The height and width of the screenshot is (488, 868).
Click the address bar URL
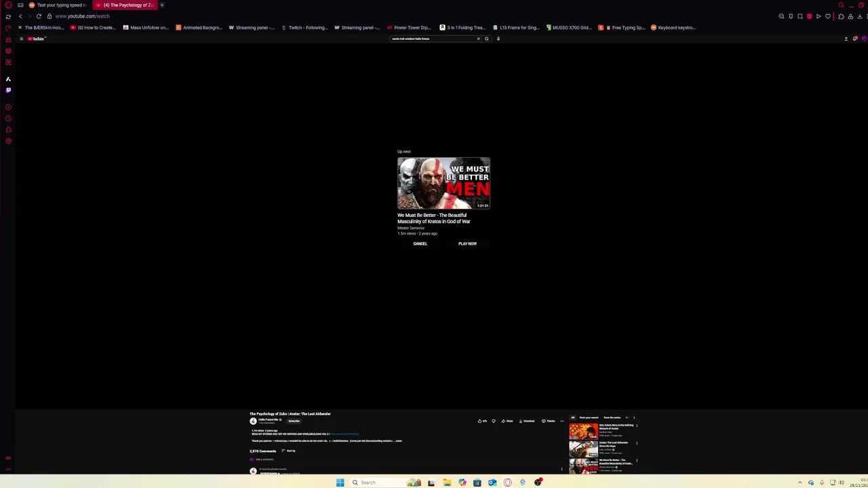pos(82,16)
